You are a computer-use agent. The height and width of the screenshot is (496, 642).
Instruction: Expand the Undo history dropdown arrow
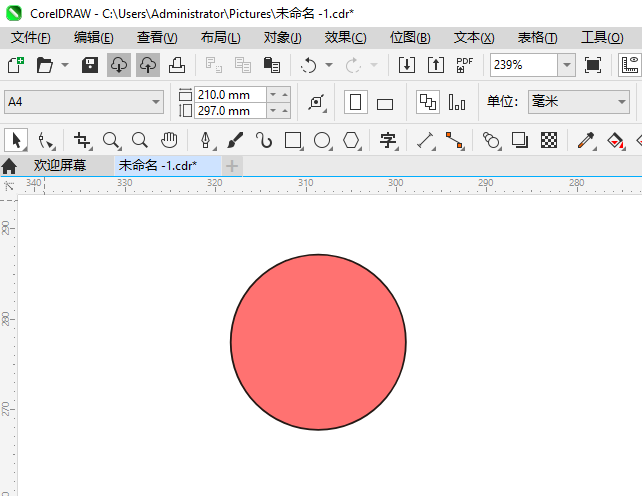coord(329,65)
